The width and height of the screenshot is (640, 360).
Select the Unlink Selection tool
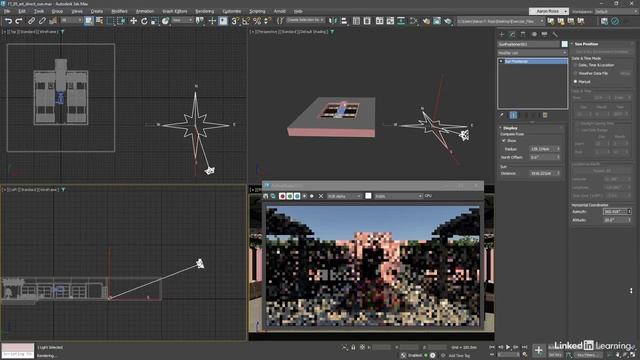click(42, 21)
